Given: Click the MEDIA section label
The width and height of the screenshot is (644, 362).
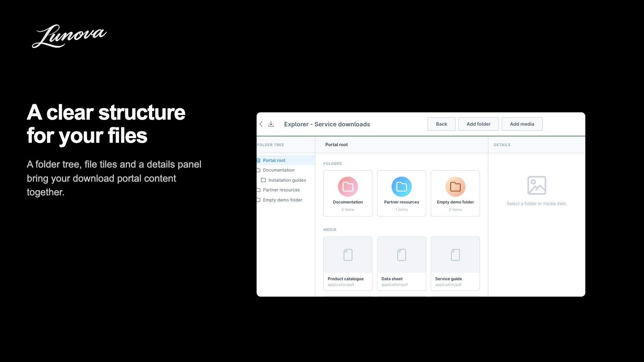Looking at the screenshot, I should click(330, 230).
